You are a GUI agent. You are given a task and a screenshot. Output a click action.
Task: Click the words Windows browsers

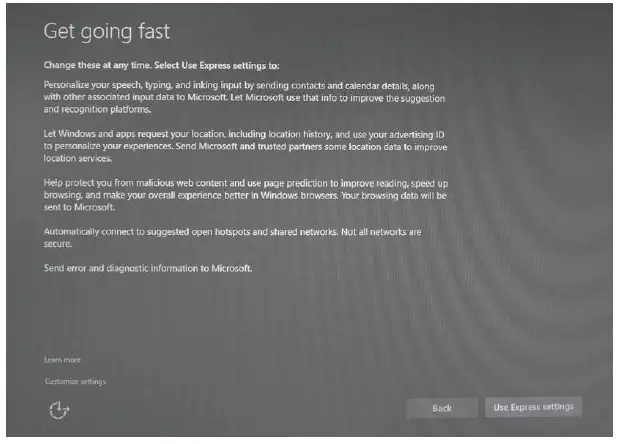coord(299,195)
